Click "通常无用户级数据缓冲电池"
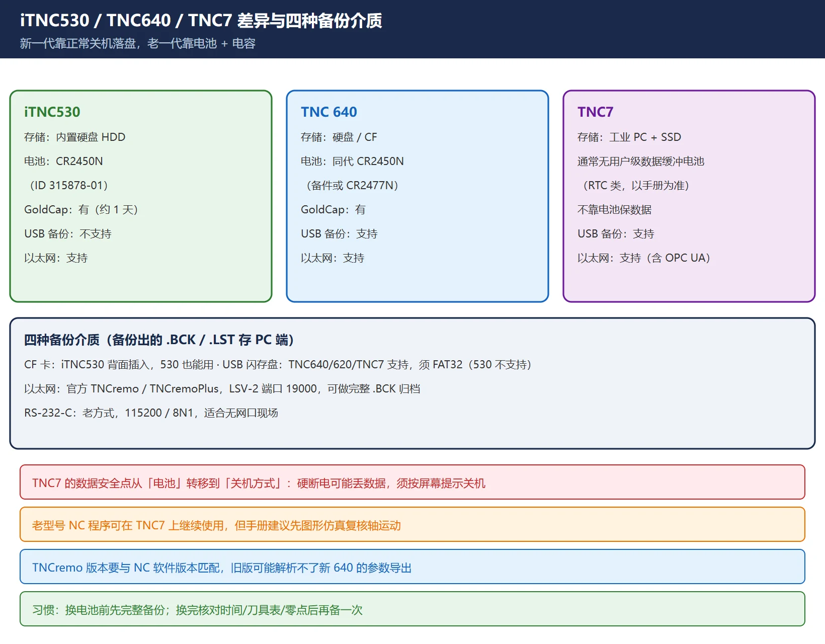Viewport: 825px width, 644px height. click(641, 161)
